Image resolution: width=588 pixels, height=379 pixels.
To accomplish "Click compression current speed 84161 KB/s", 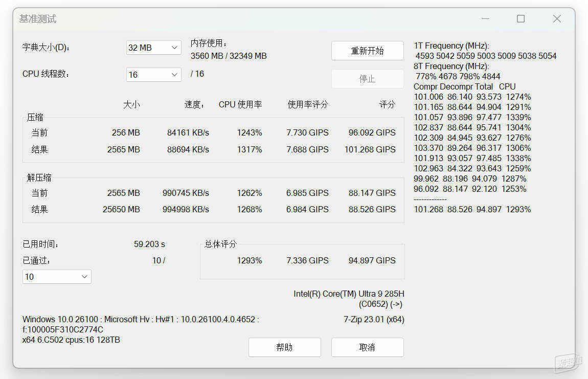I will click(x=188, y=132).
